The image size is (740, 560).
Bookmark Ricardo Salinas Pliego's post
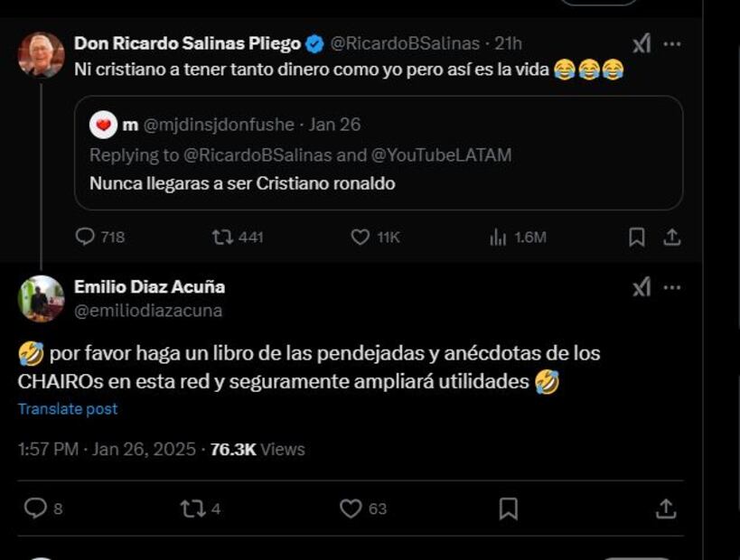pyautogui.click(x=636, y=237)
